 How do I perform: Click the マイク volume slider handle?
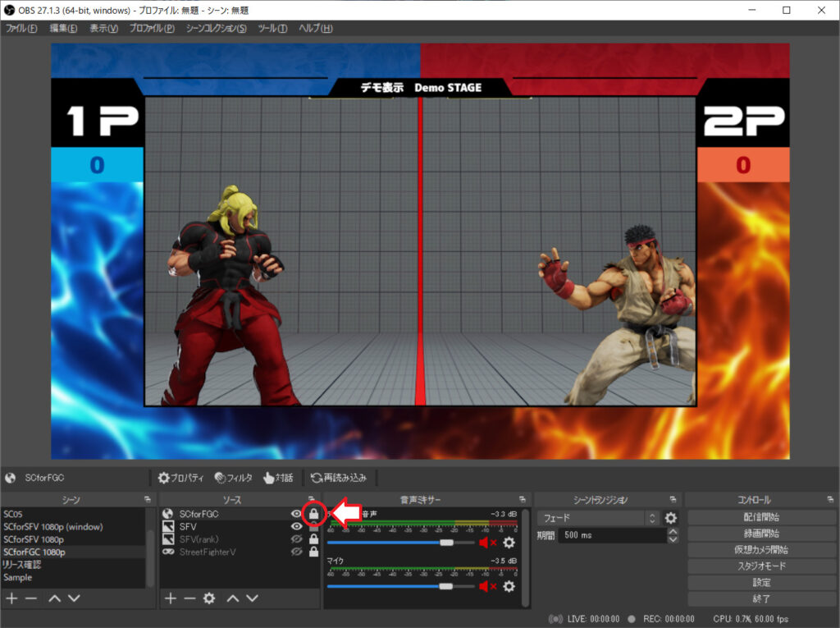click(445, 587)
